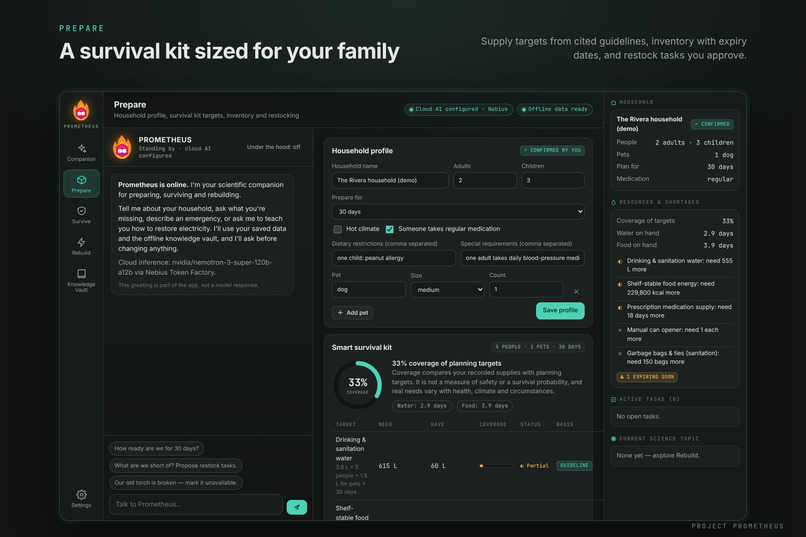The image size is (806, 537).
Task: Click the 1 EXPIRING SOON warning badge
Action: coord(647,377)
